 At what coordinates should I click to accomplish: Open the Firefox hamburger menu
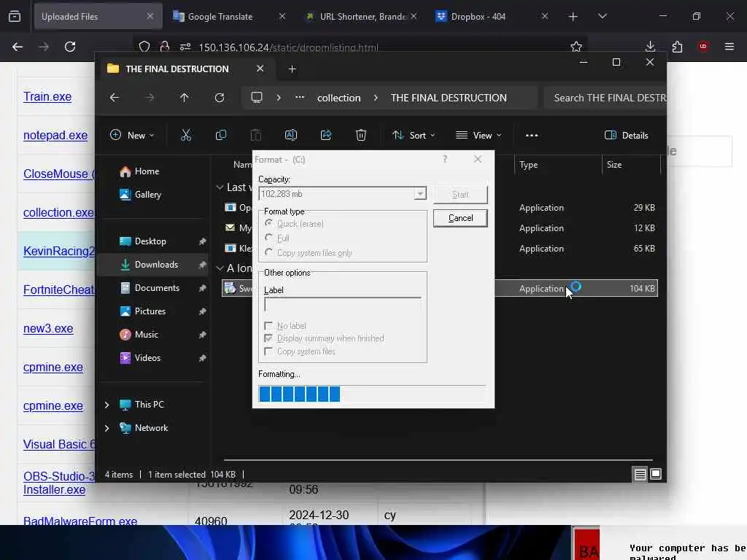coord(729,47)
